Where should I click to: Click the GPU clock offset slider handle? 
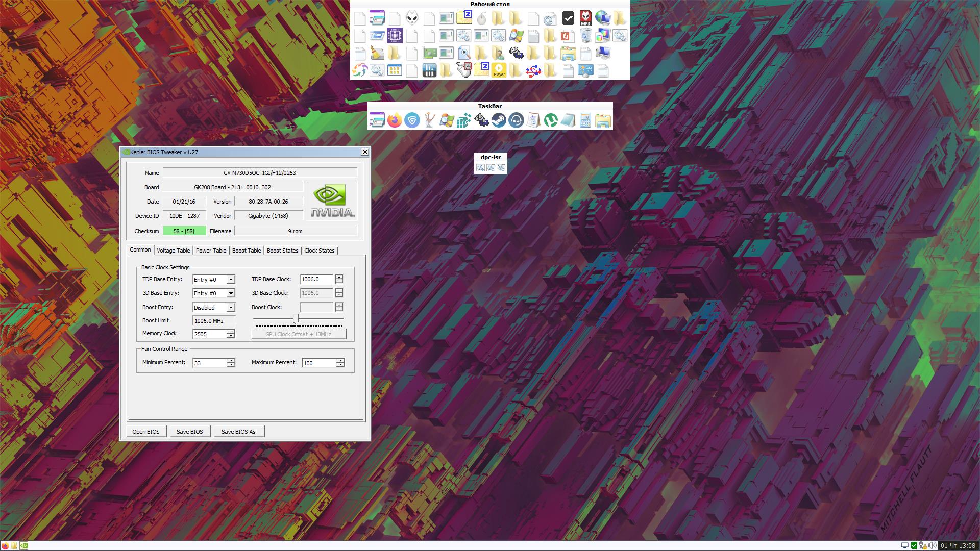296,319
